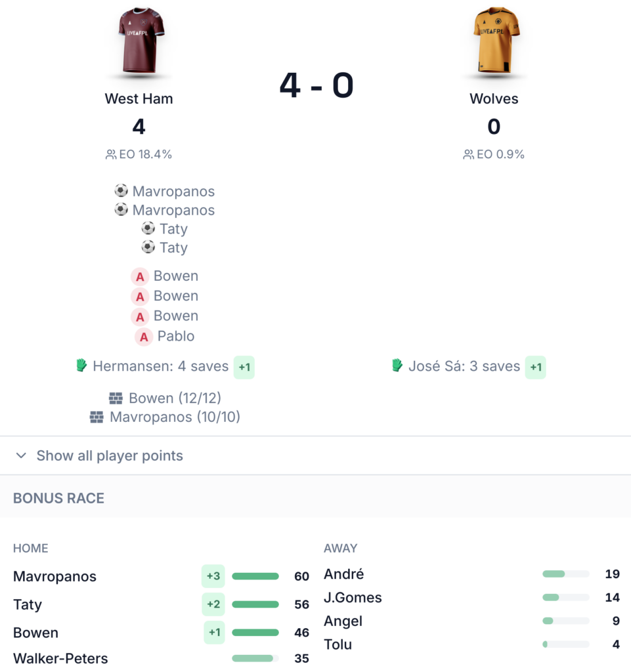Click the EO people icon under Wolves
The image size is (631, 672).
[468, 155]
